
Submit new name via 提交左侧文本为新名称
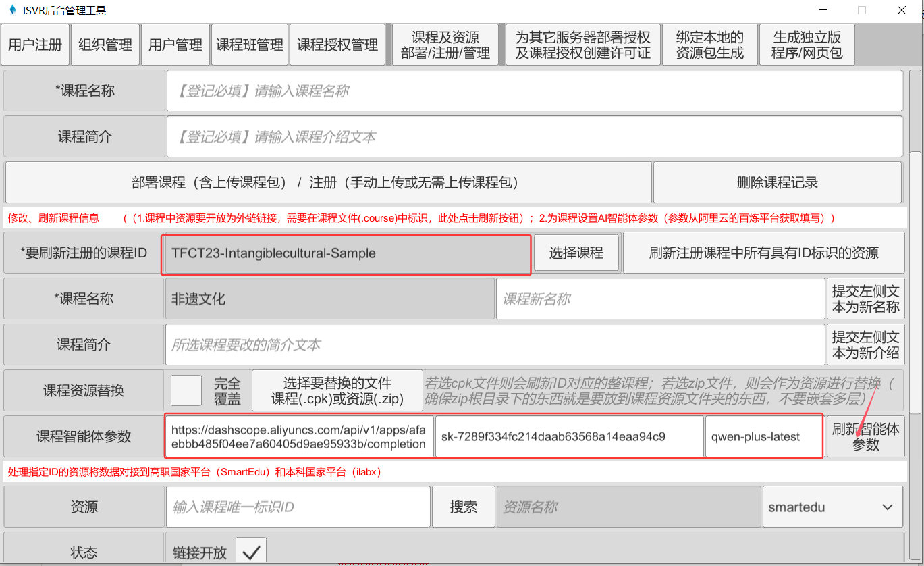pyautogui.click(x=865, y=299)
